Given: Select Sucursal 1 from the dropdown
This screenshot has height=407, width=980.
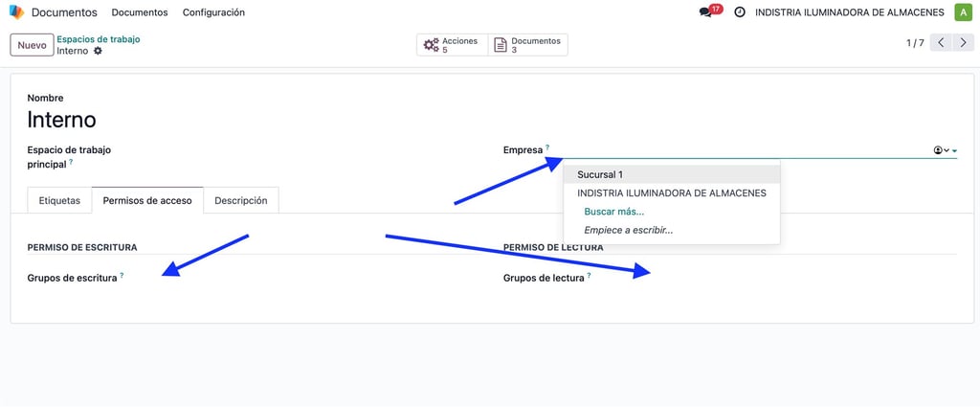Looking at the screenshot, I should 600,174.
